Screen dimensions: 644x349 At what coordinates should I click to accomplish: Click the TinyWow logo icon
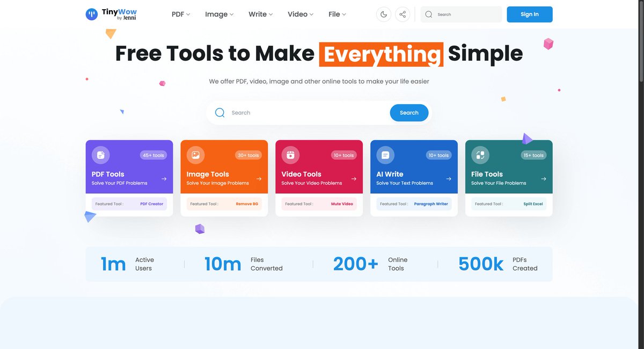[92, 14]
